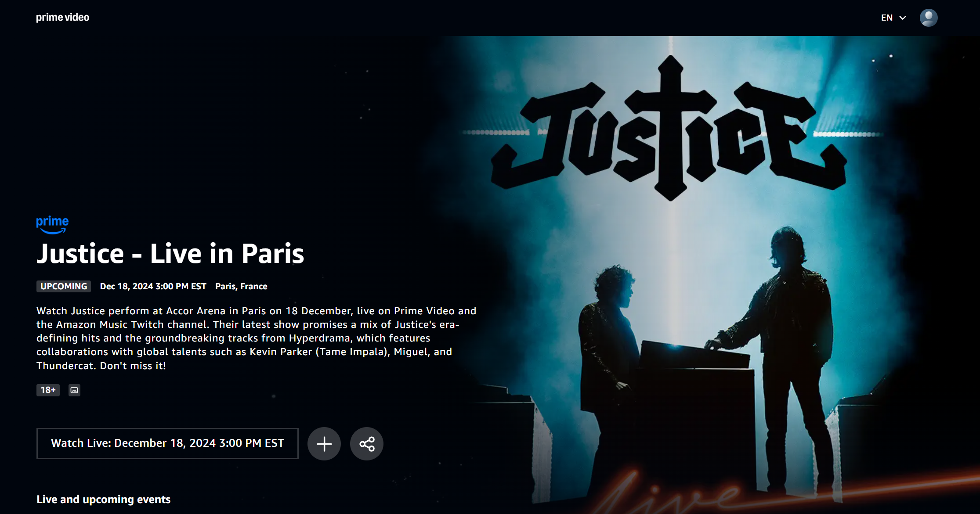Click the Prime Video logo

click(x=62, y=18)
